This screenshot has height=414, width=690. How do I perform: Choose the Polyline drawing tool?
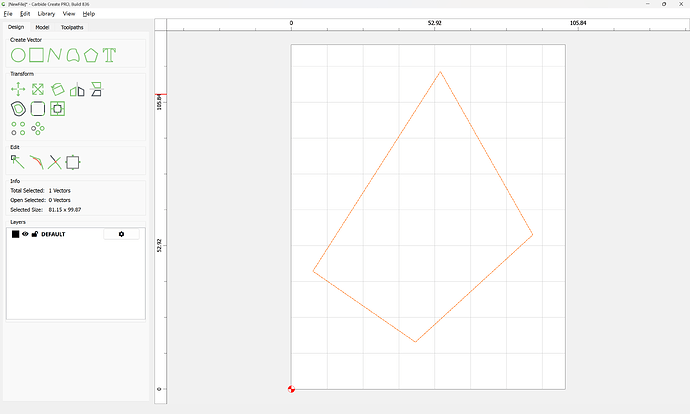55,55
